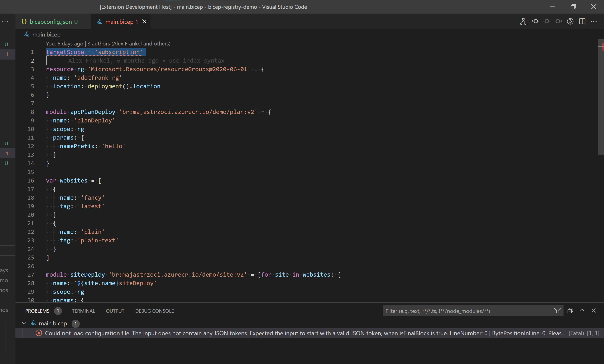Click the main.bicep file row in Problems
This screenshot has height=364, width=604.
point(310,323)
